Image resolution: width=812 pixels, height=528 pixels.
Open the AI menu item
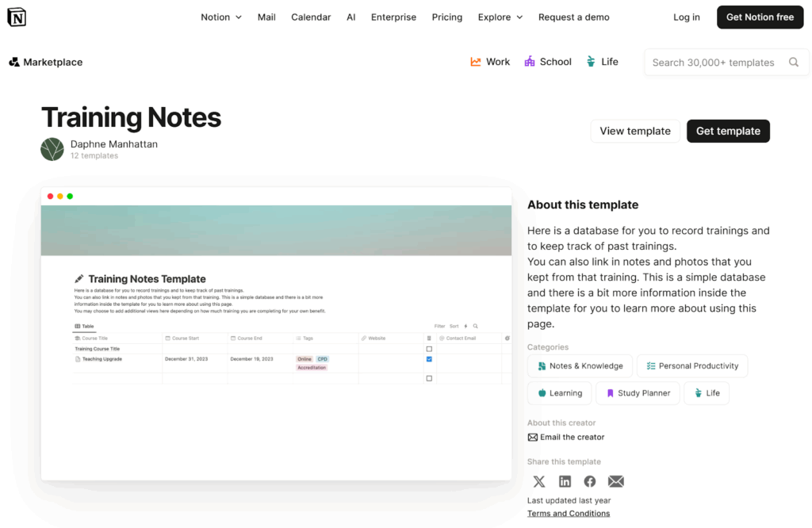(351, 17)
